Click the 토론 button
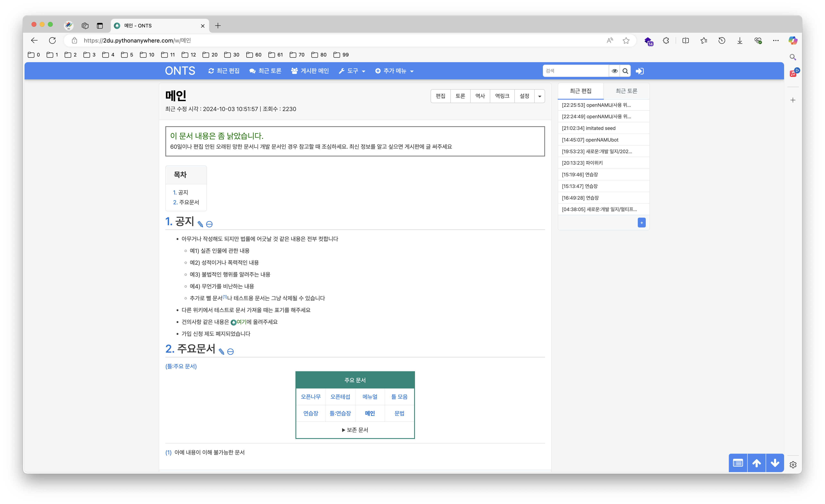The width and height of the screenshot is (825, 504). tap(460, 96)
